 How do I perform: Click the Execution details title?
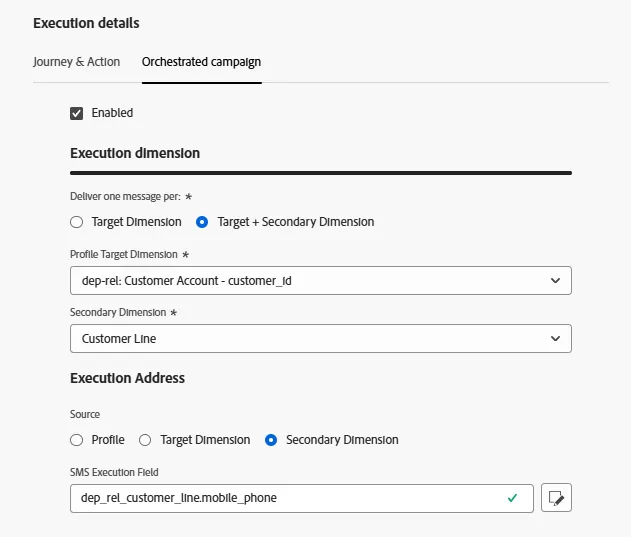click(x=87, y=23)
